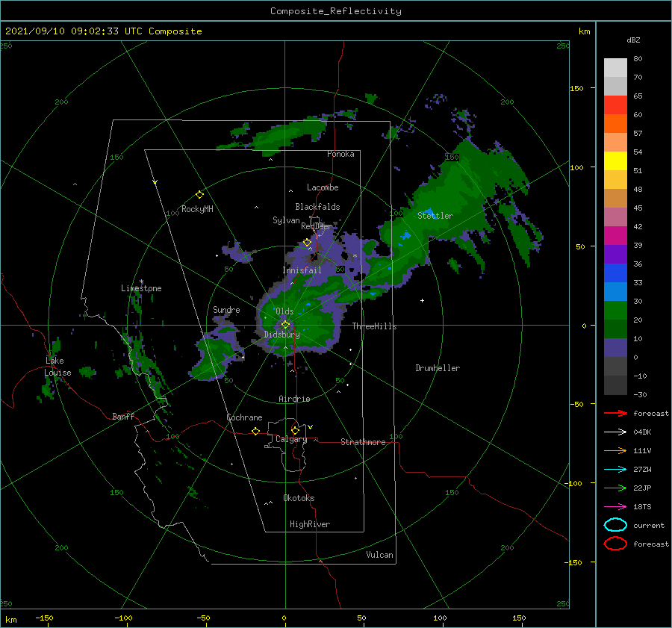Viewport: 672px width, 628px height.
Task: Click the blue 33 dBZ color swatch
Action: pos(615,273)
